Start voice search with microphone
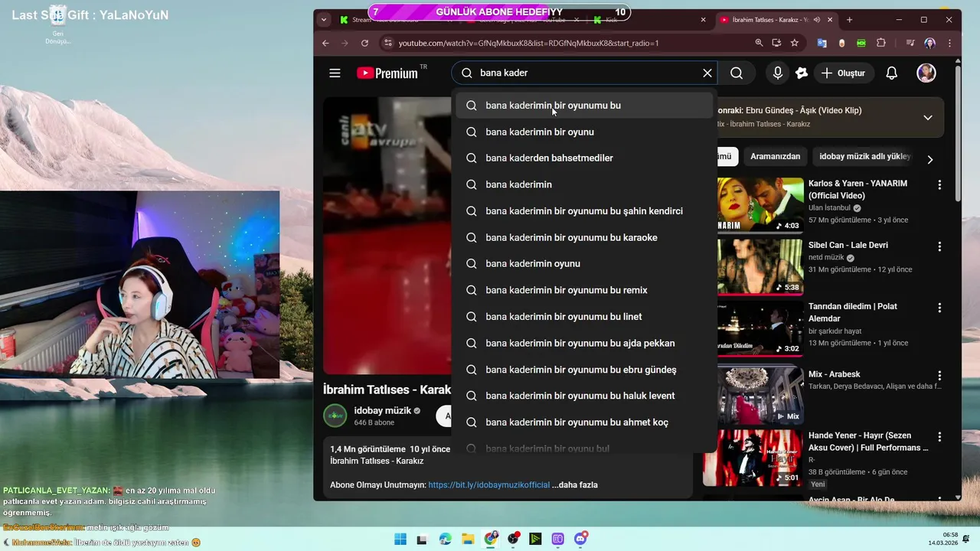 tap(778, 73)
